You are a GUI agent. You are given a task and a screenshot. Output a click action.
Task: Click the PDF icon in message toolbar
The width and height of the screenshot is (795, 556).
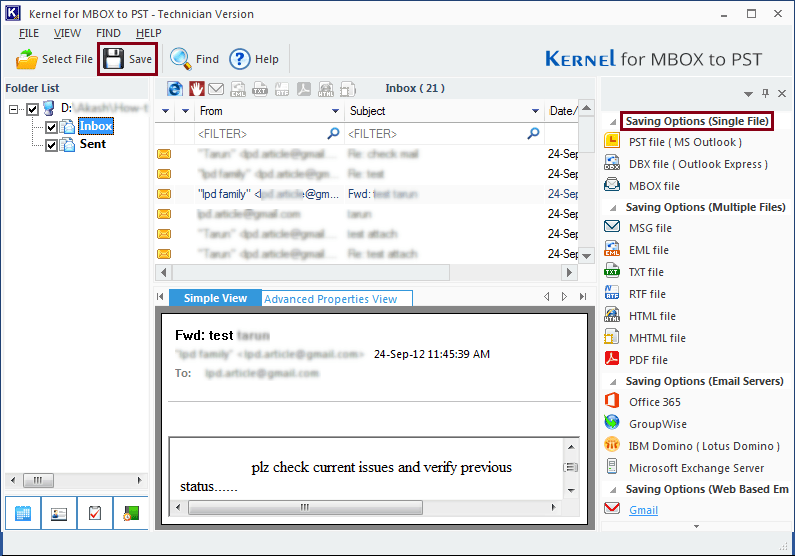pyautogui.click(x=304, y=89)
